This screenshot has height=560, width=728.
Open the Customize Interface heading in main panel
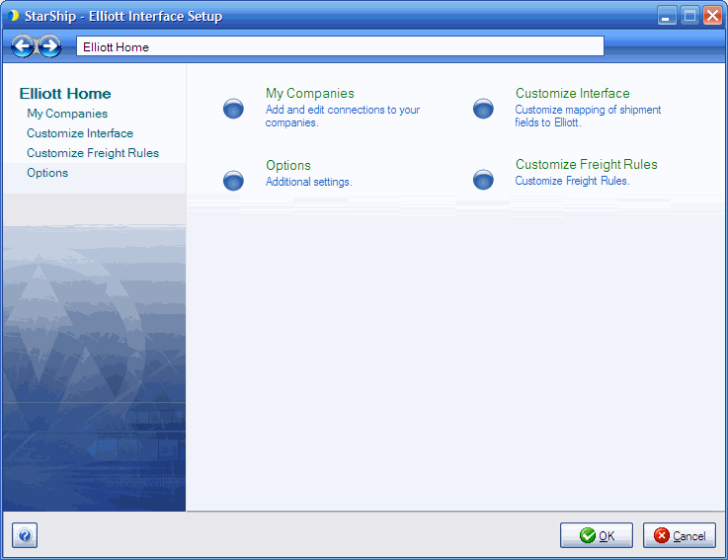573,93
